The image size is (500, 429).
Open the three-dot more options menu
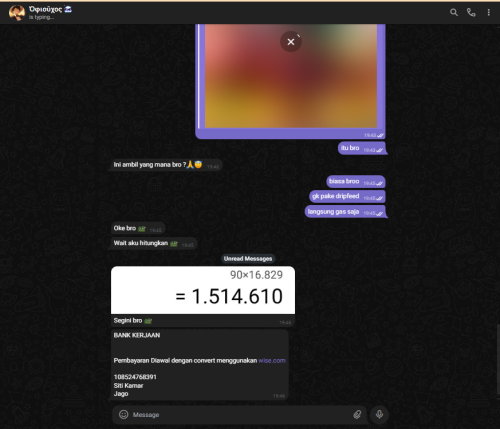click(x=489, y=13)
